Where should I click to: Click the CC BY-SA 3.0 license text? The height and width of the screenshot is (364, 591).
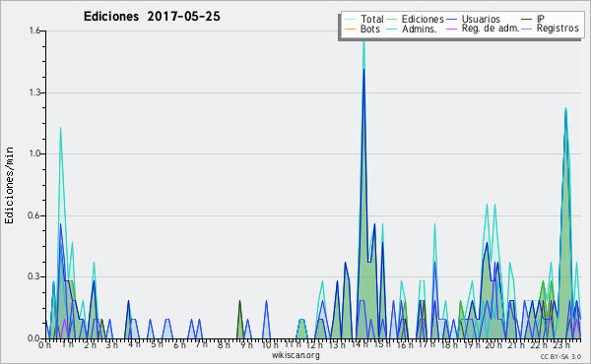(560, 357)
